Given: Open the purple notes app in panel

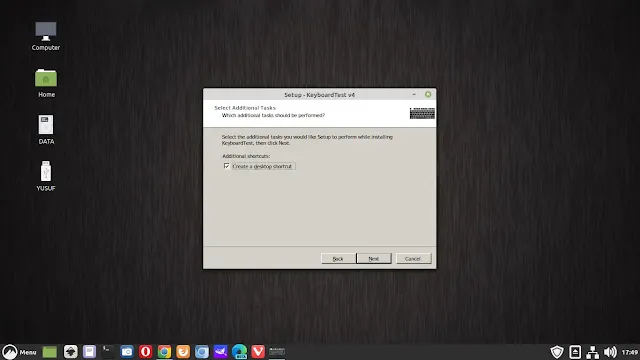Looking at the screenshot, I should (89, 352).
